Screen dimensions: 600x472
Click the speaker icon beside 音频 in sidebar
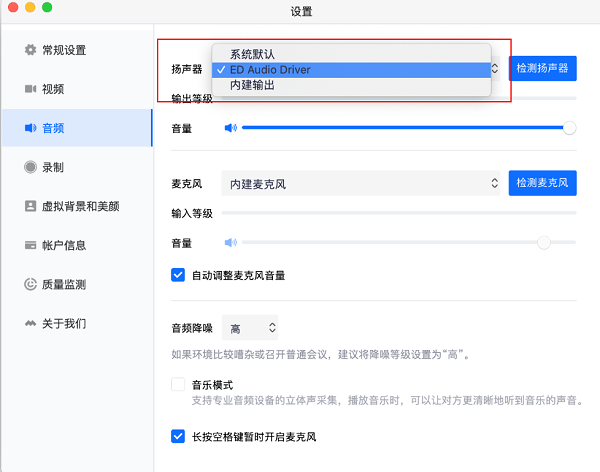pos(30,128)
